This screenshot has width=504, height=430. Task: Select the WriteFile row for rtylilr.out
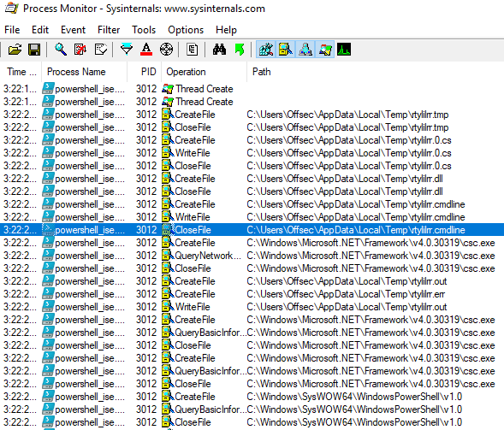point(252,307)
